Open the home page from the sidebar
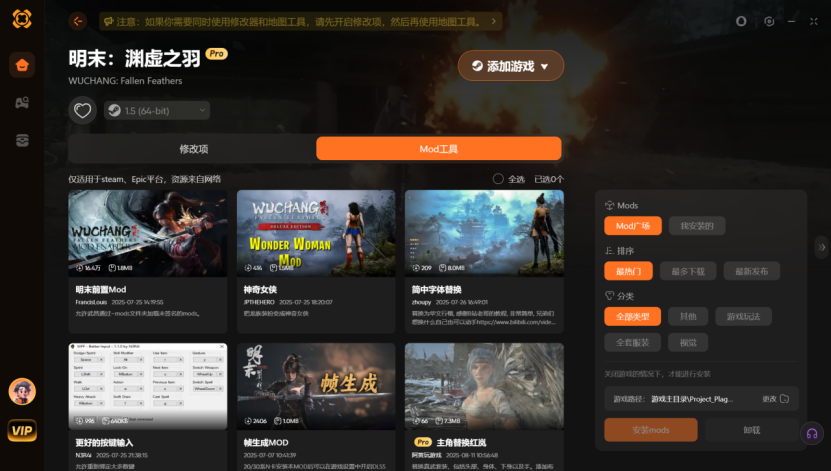 (22, 65)
